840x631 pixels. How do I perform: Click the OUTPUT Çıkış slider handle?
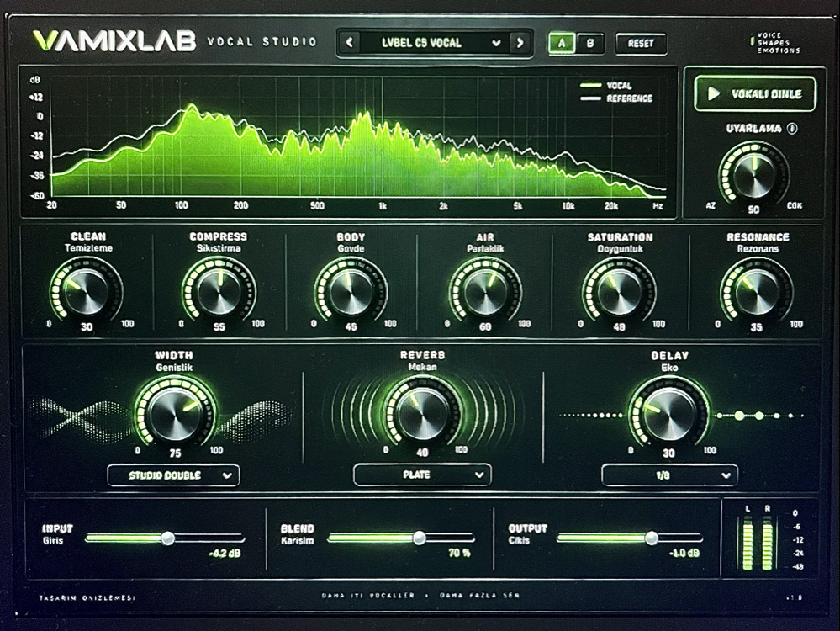pos(652,538)
